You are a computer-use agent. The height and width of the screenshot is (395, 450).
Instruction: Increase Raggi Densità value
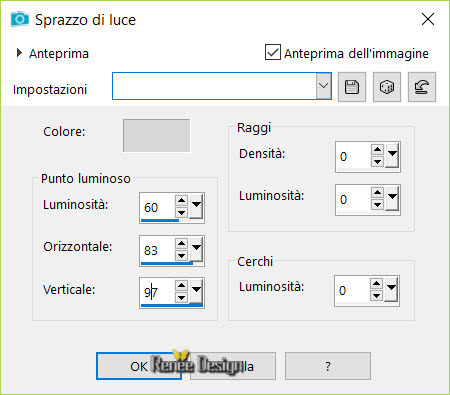point(377,149)
